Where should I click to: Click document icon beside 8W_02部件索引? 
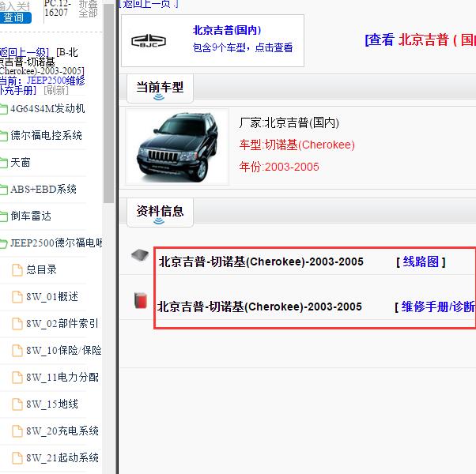[17, 324]
